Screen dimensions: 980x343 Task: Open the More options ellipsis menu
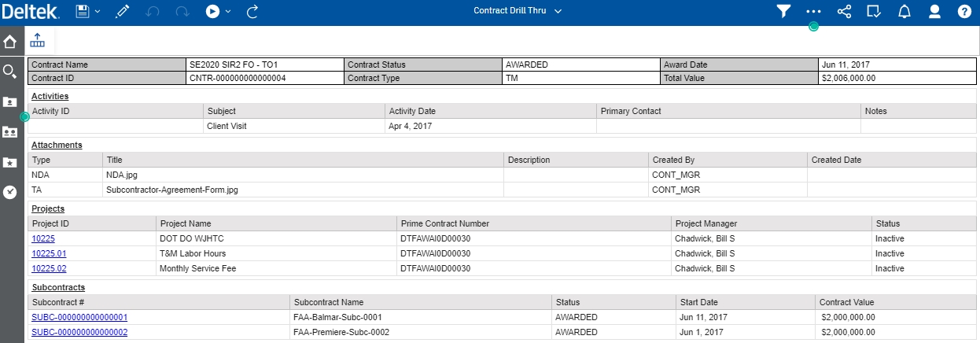click(813, 12)
